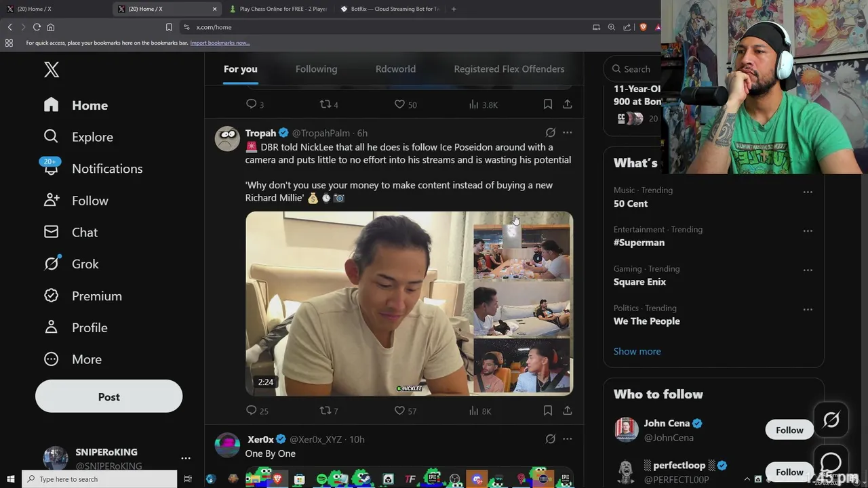Open Profile in the sidebar

(x=76, y=327)
